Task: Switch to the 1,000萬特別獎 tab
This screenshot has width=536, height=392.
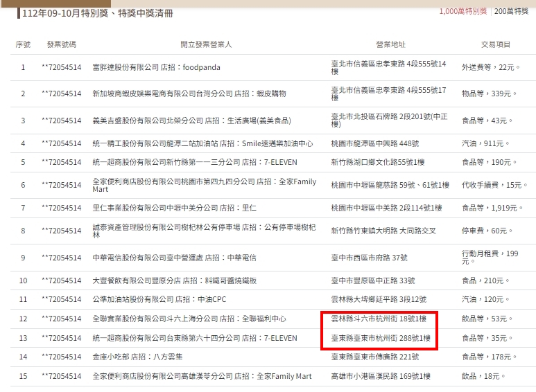Action: [x=463, y=11]
